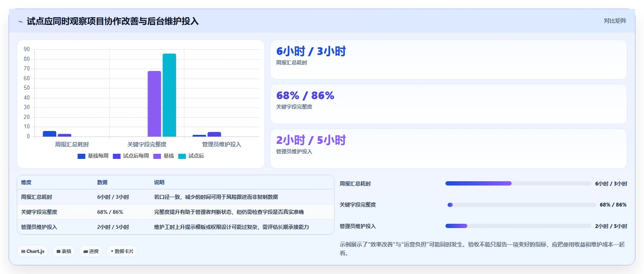Click the 周报汇总耗时 progress bar
This screenshot has width=644, height=274.
(518, 183)
